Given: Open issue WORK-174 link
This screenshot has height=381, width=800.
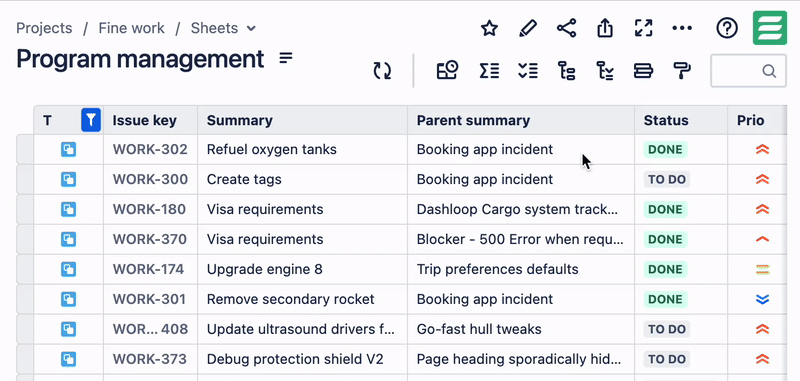Looking at the screenshot, I should [148, 269].
